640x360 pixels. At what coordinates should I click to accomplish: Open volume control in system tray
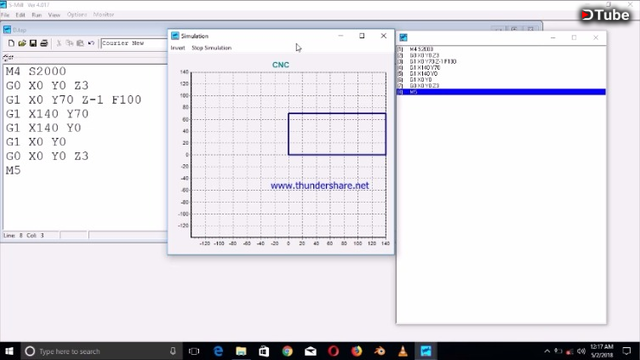(581, 351)
